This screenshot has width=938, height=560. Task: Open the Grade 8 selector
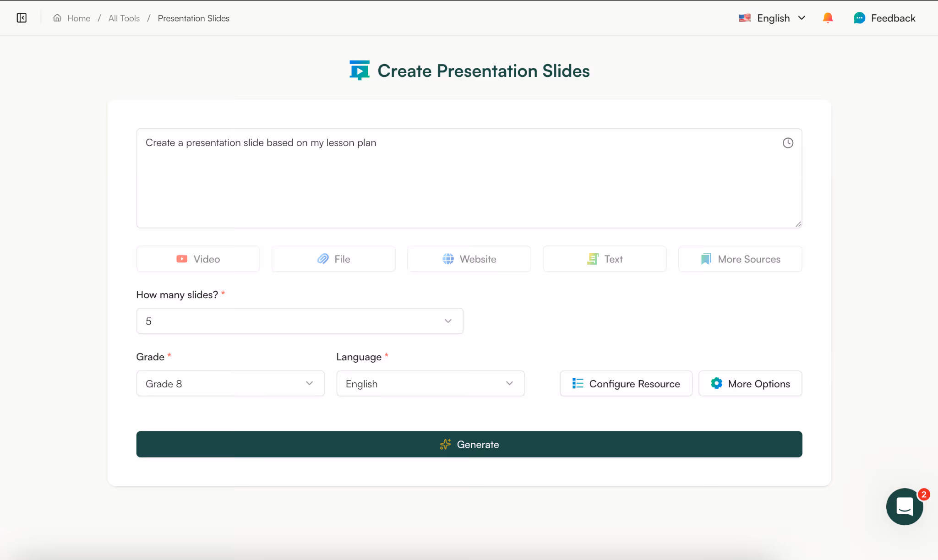point(230,384)
